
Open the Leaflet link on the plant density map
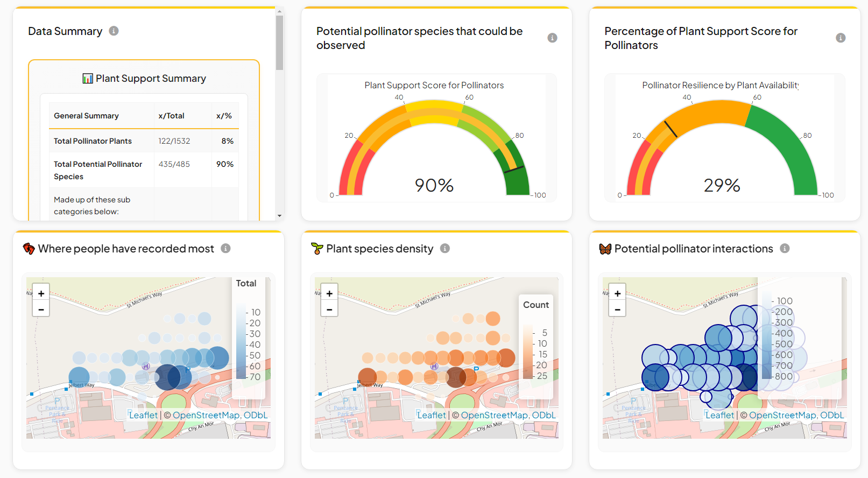(x=432, y=415)
